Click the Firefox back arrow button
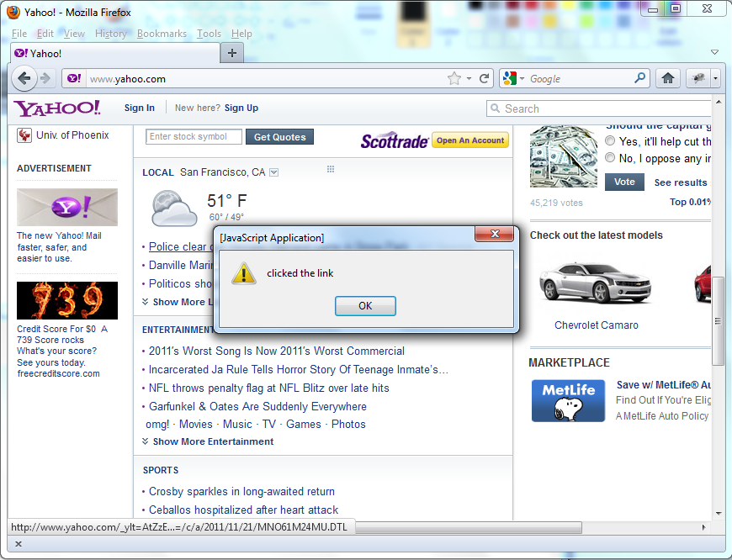 pos(24,78)
